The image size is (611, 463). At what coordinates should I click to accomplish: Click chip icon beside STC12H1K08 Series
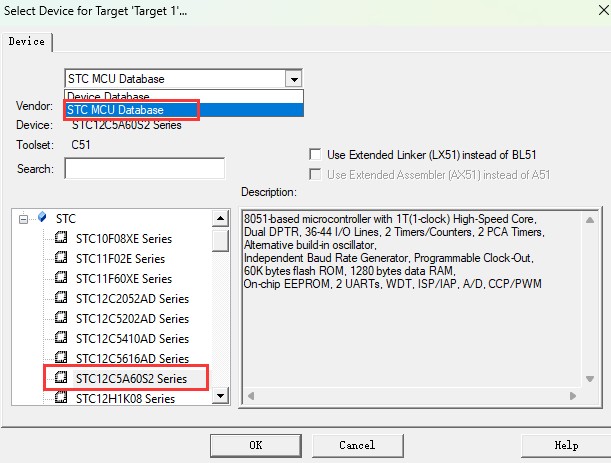[61, 397]
